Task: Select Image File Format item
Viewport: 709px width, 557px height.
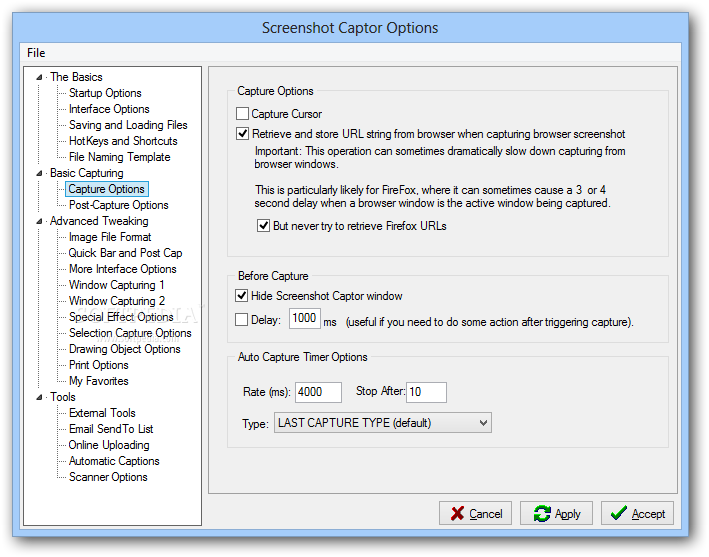Action: [x=110, y=237]
